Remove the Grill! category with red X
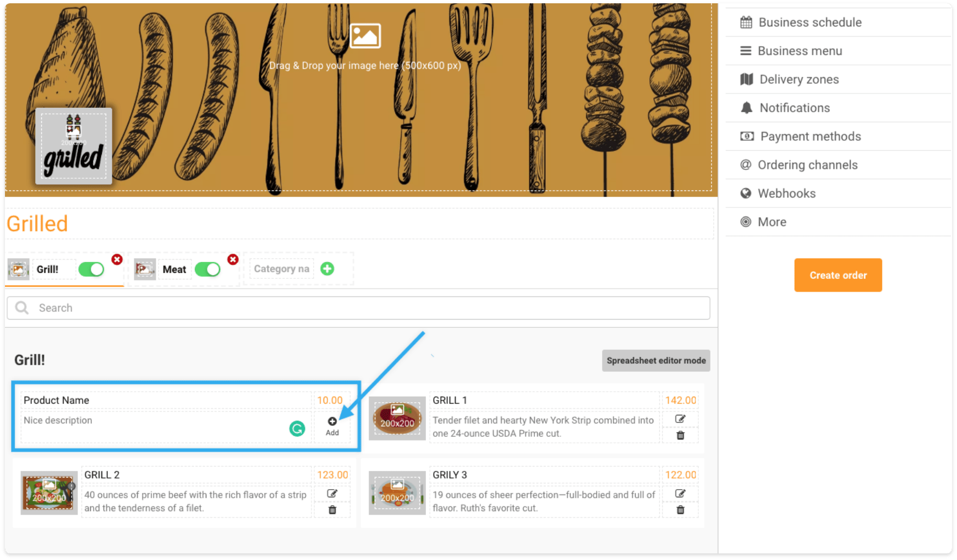 pos(117,259)
